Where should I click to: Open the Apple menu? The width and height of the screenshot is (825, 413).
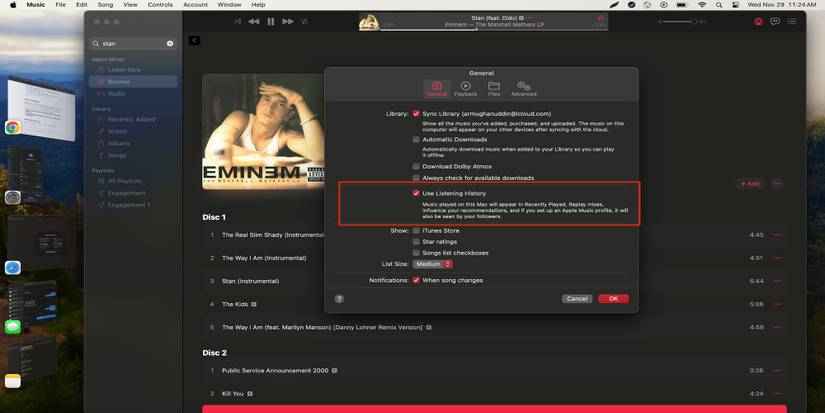point(13,5)
